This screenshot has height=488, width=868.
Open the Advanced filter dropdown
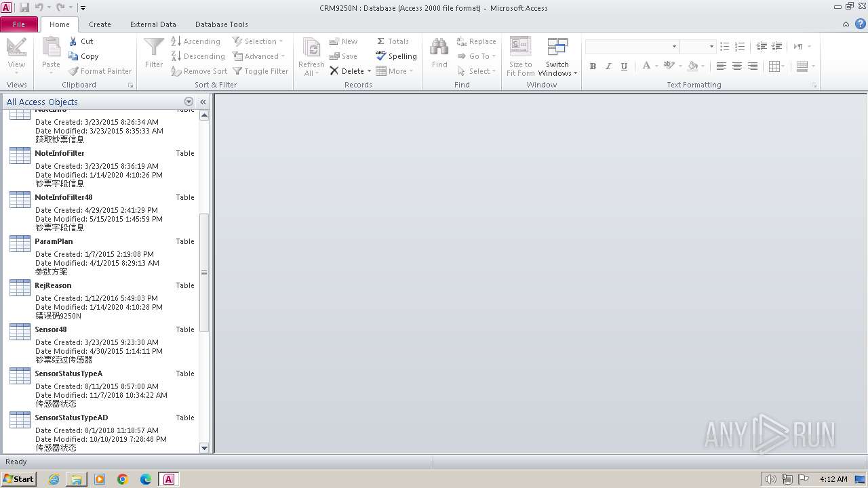point(258,56)
